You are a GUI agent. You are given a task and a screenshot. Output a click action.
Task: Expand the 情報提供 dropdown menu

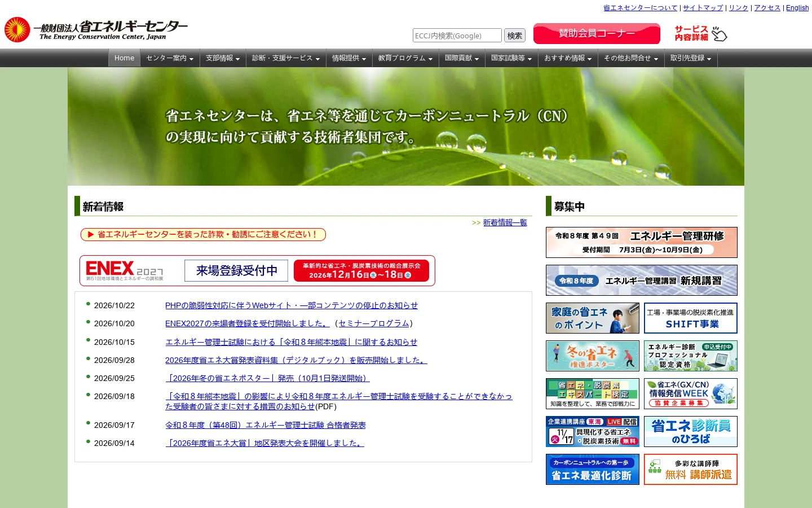point(349,58)
